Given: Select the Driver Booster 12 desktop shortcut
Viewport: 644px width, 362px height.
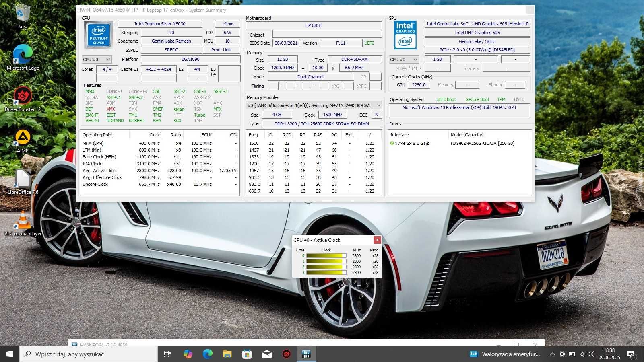Looking at the screenshot, I should click(x=23, y=99).
